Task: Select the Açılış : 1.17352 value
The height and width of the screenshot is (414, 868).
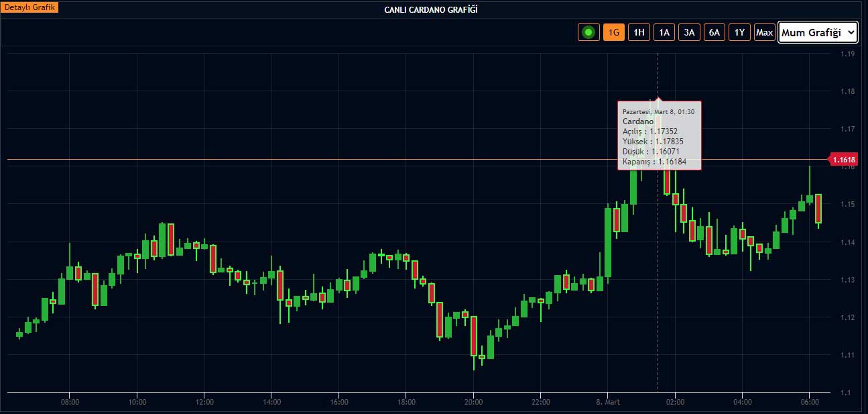Action: coord(650,132)
